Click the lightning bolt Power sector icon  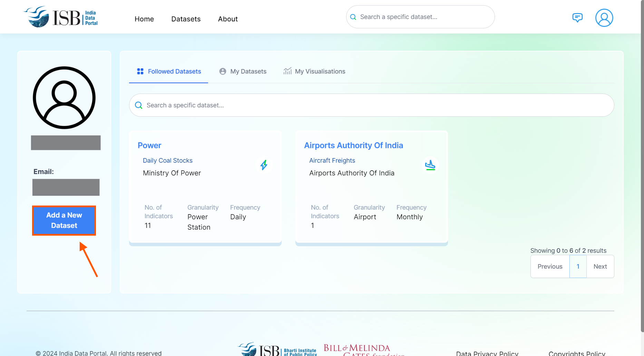click(x=264, y=165)
